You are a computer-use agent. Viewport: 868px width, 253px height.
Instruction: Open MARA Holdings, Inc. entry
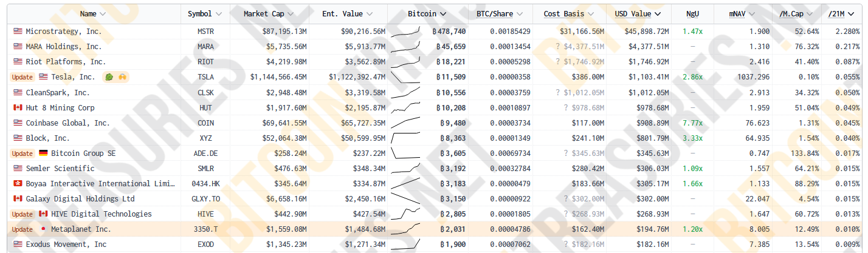pyautogui.click(x=64, y=46)
